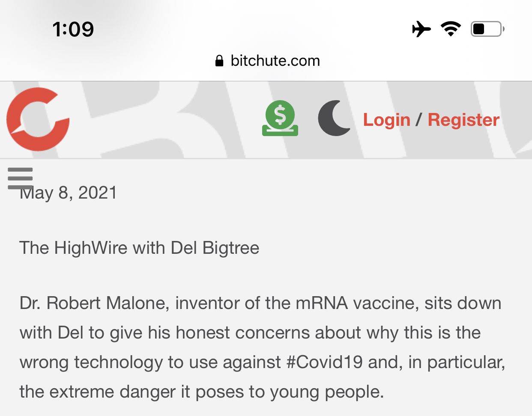
Task: Click "The HighWire with Del Bigtree" text
Action: pos(139,248)
